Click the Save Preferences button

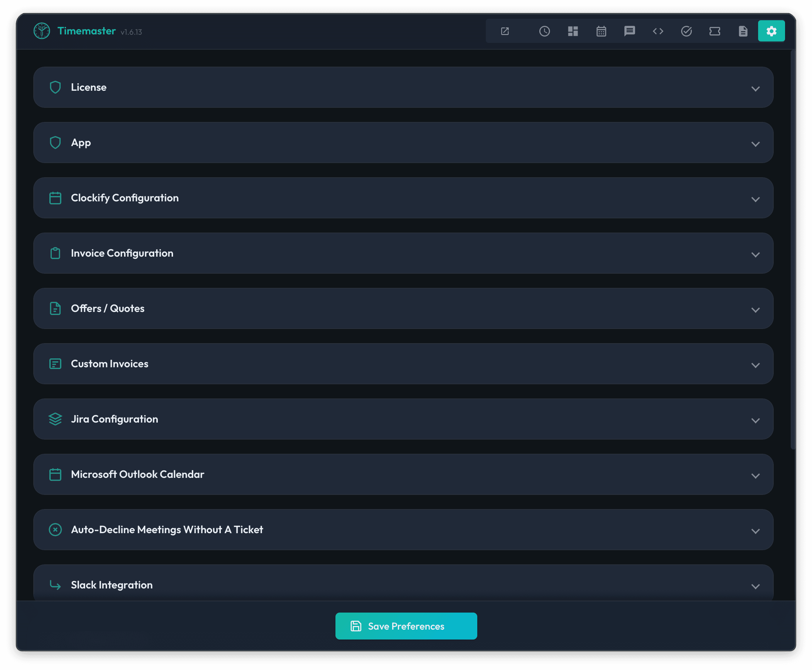click(x=406, y=626)
